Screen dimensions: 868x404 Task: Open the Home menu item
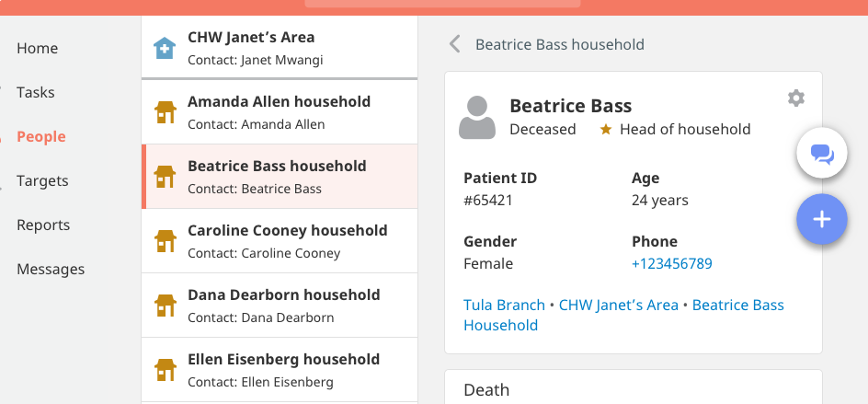click(x=38, y=49)
